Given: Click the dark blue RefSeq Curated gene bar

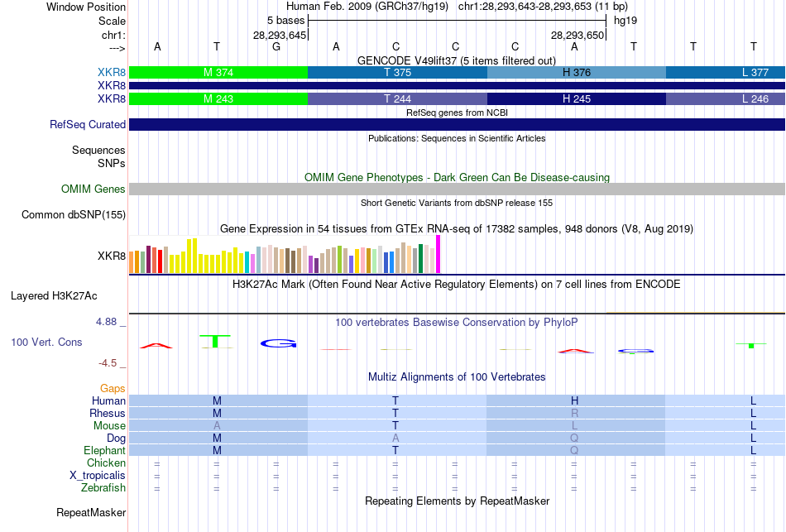Looking at the screenshot, I should 457,124.
